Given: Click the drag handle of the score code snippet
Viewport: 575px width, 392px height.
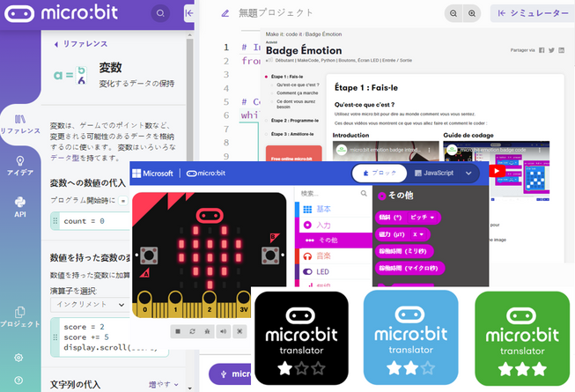Looking at the screenshot, I should pyautogui.click(x=55, y=337).
